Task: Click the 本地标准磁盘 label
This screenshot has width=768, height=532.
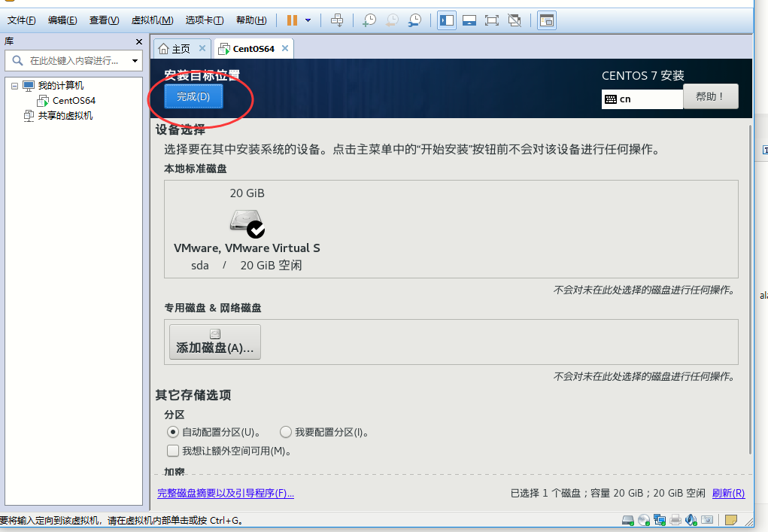Action: click(196, 169)
